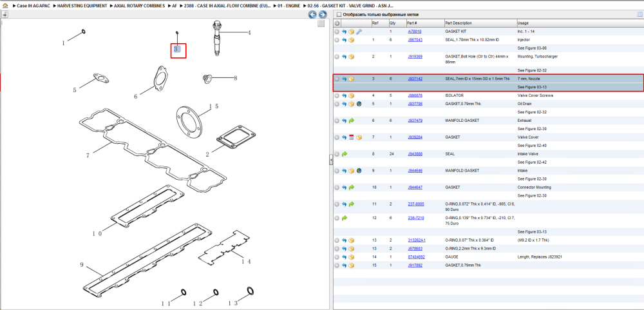The height and width of the screenshot is (310, 644).
Task: Open the Case IH AG APAC breadcrumb
Action: 33,6
